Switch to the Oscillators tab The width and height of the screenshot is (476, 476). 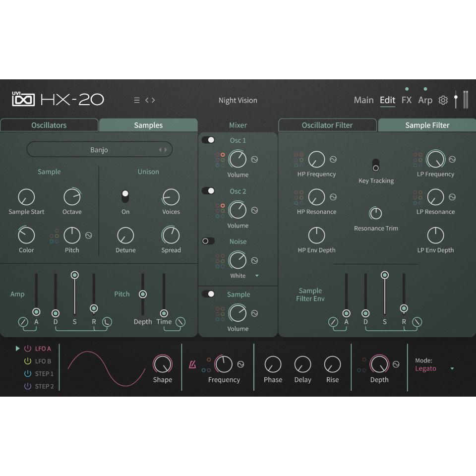[x=49, y=125]
